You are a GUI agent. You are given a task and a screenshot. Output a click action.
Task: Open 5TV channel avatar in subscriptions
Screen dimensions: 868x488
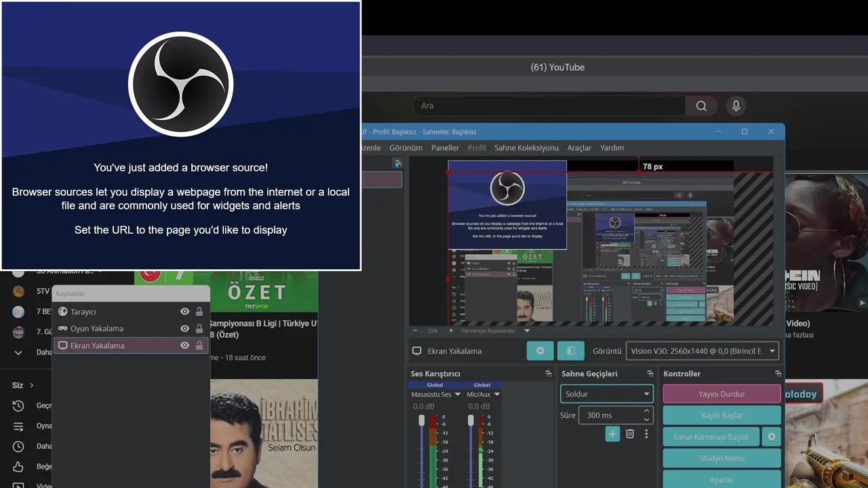(18, 291)
